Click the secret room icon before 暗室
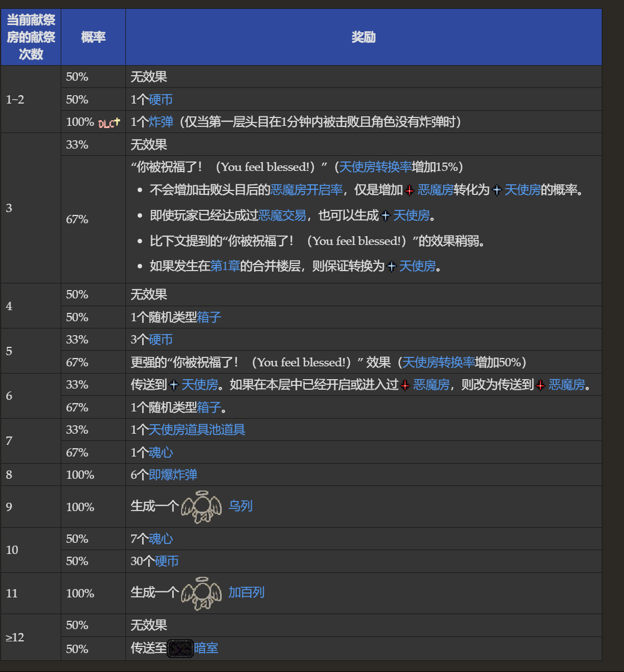 (x=181, y=648)
